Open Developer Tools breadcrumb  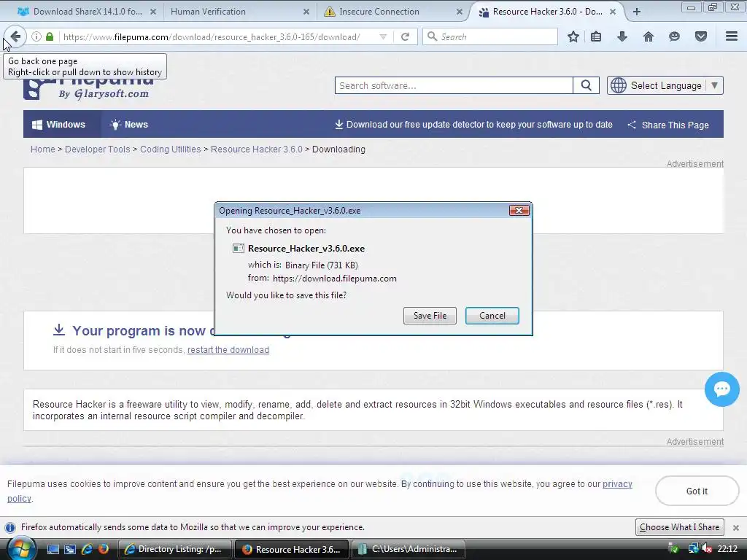[97, 149]
